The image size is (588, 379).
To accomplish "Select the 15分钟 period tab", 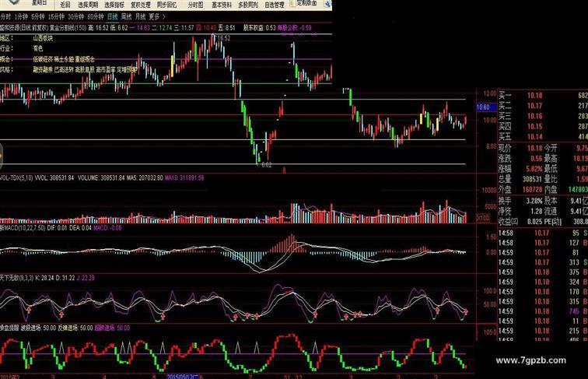I will click(x=56, y=16).
